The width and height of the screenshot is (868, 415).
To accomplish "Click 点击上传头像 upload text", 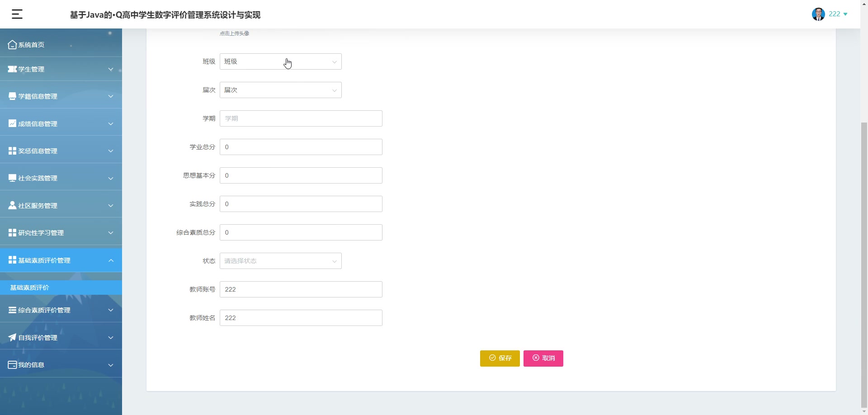I will coord(234,33).
